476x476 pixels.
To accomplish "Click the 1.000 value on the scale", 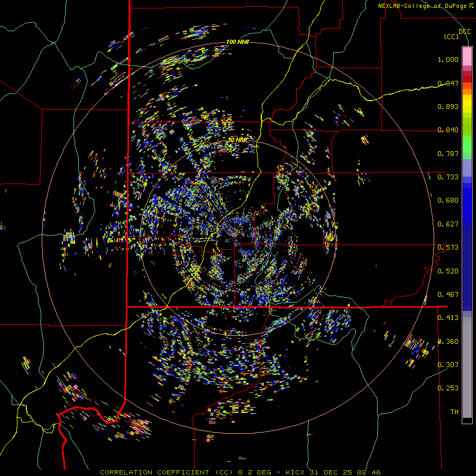I will click(448, 59).
